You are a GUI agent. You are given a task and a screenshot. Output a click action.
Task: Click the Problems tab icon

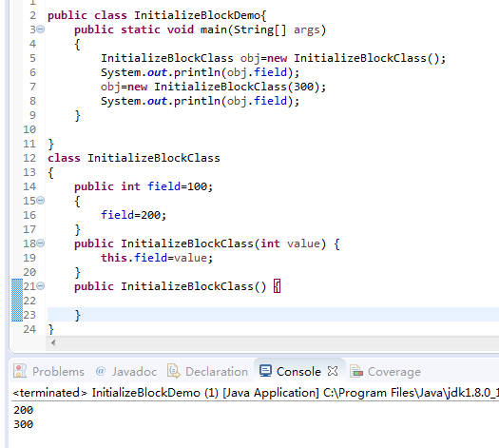(20, 371)
